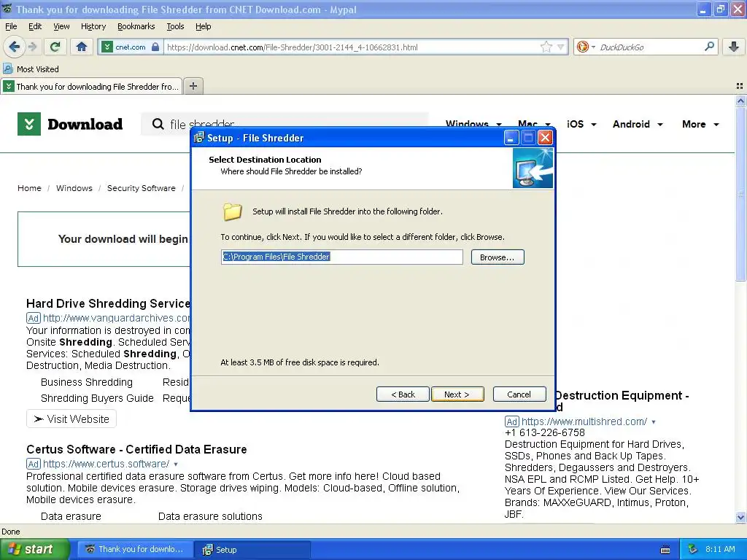Click the Business Shredding link

(x=87, y=382)
